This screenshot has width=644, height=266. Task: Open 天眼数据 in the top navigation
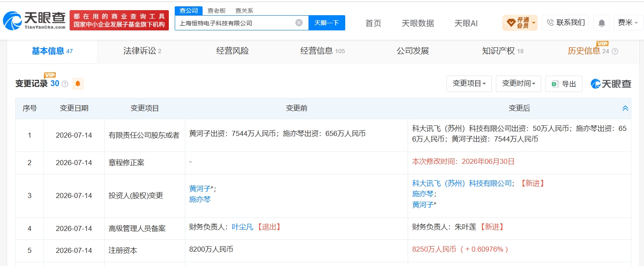pyautogui.click(x=418, y=23)
